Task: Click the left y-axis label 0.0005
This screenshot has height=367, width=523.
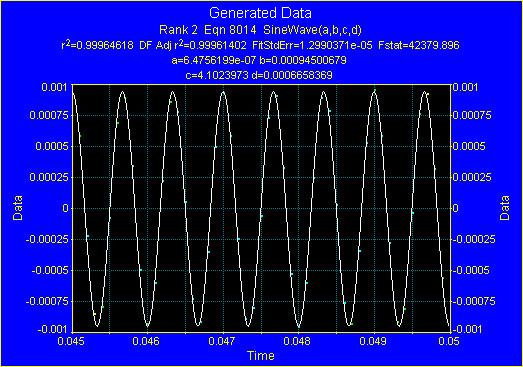Action: pos(52,146)
